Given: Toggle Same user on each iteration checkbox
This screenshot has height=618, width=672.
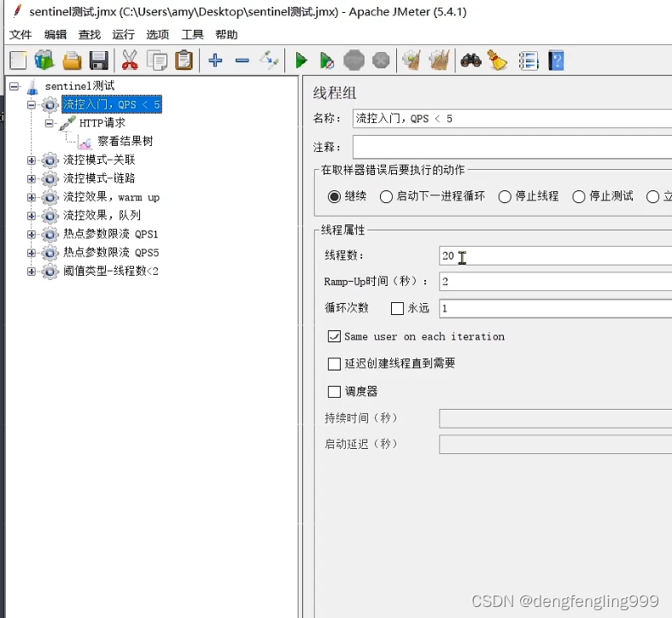Looking at the screenshot, I should tap(334, 336).
